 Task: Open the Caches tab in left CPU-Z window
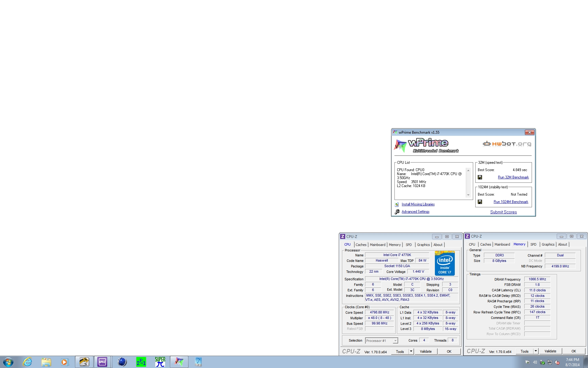click(361, 245)
